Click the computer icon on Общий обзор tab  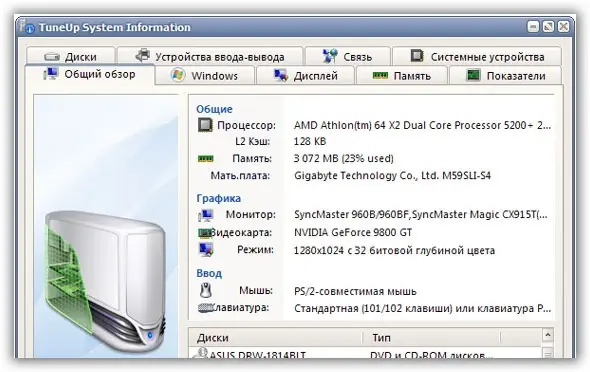pyautogui.click(x=51, y=73)
